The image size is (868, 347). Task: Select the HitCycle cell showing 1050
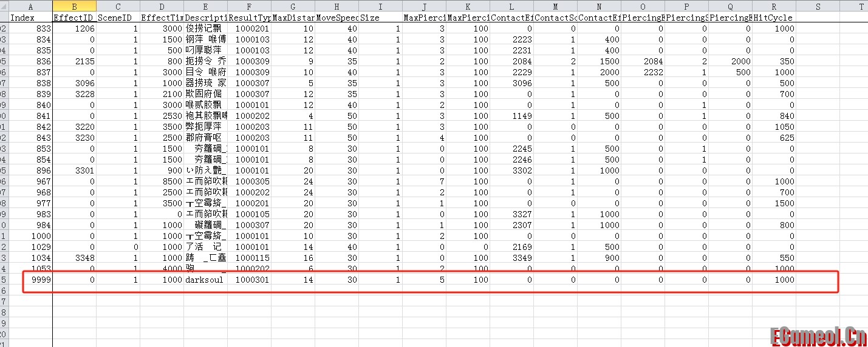point(774,127)
